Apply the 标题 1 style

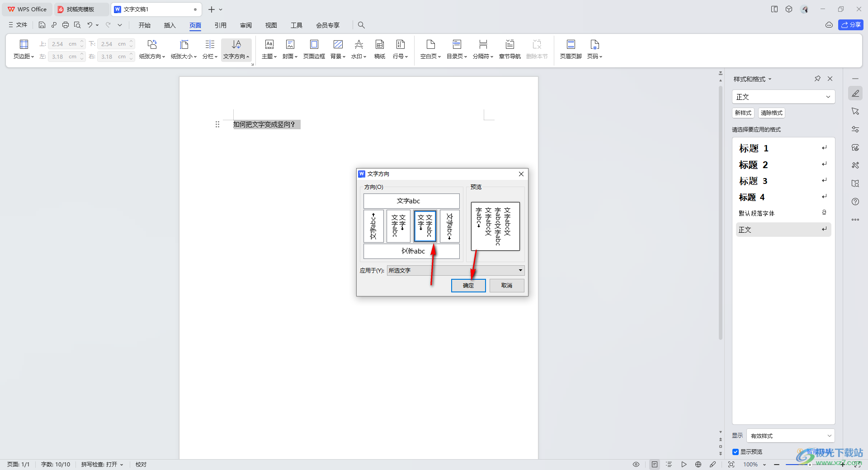click(783, 148)
